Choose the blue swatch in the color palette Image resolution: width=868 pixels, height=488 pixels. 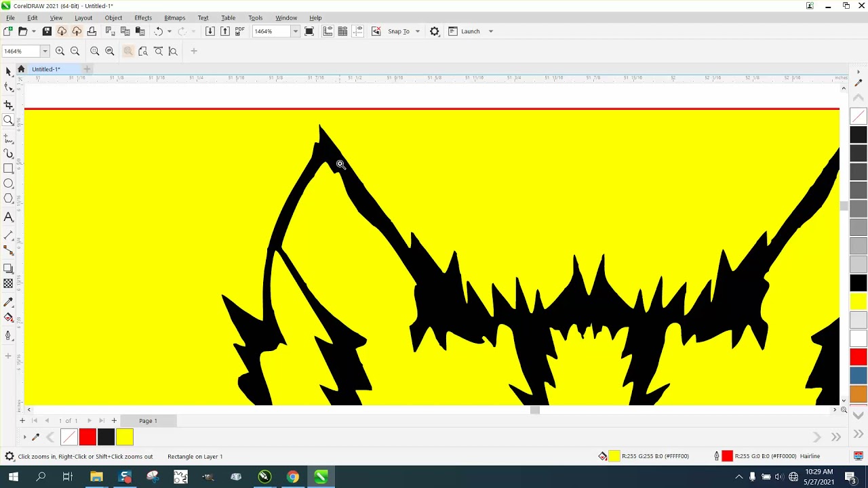tap(859, 375)
